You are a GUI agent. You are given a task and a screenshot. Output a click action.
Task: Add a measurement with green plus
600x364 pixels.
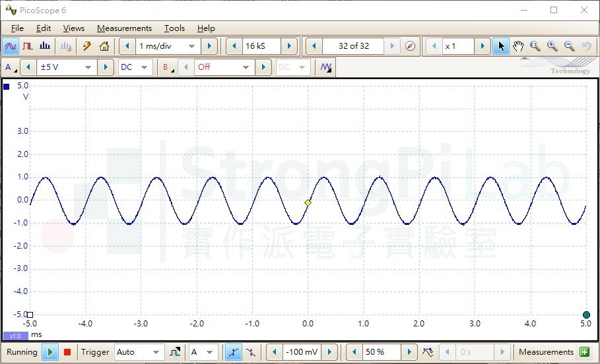(584, 351)
